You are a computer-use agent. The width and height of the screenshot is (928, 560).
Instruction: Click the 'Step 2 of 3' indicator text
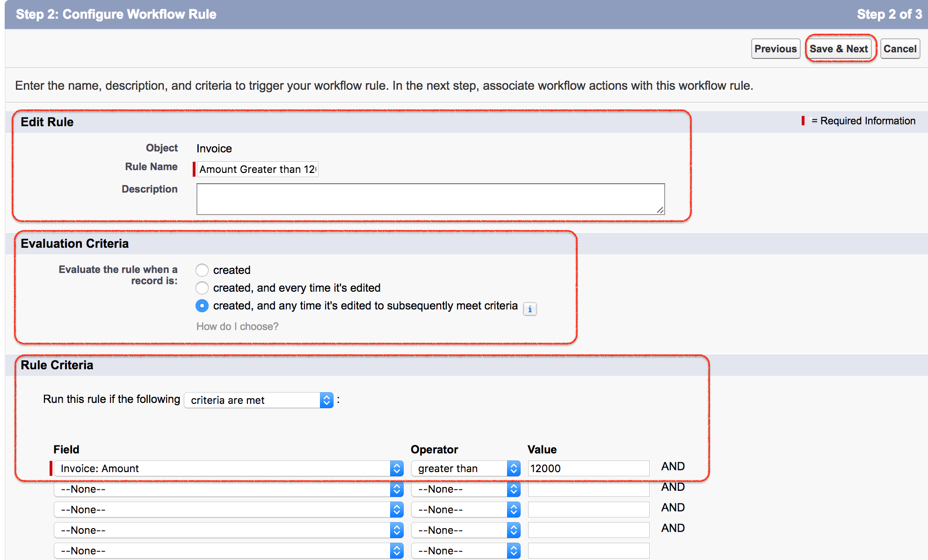889,14
